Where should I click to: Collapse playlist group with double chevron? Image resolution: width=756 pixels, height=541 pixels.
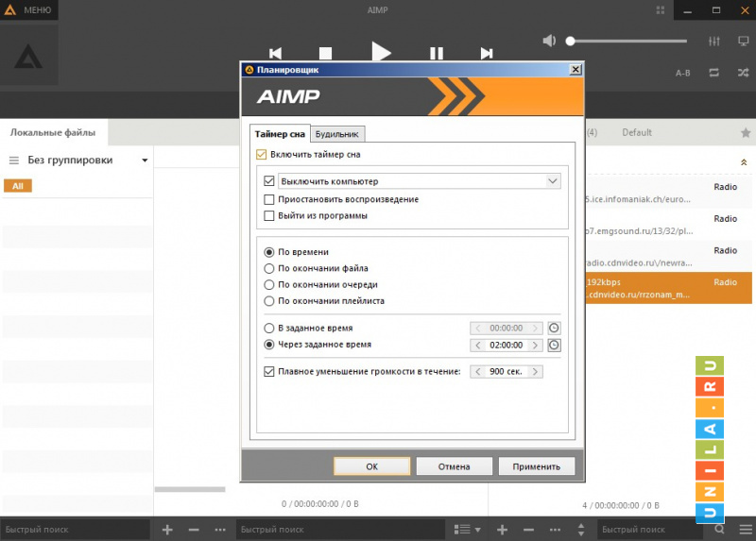pyautogui.click(x=744, y=162)
